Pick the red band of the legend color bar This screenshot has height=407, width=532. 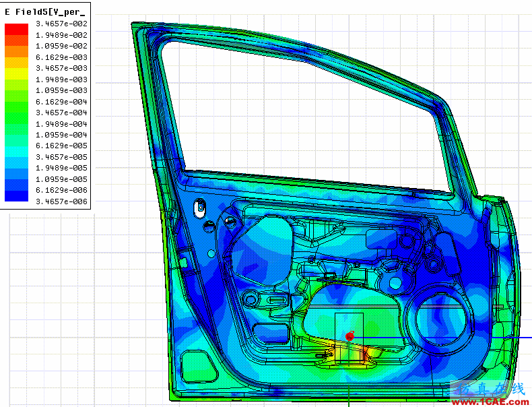click(x=16, y=29)
